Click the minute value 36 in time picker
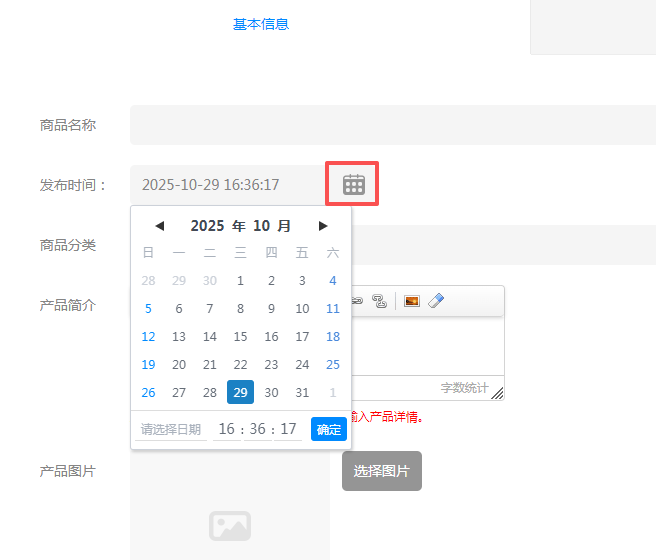This screenshot has height=560, width=656. coord(257,429)
